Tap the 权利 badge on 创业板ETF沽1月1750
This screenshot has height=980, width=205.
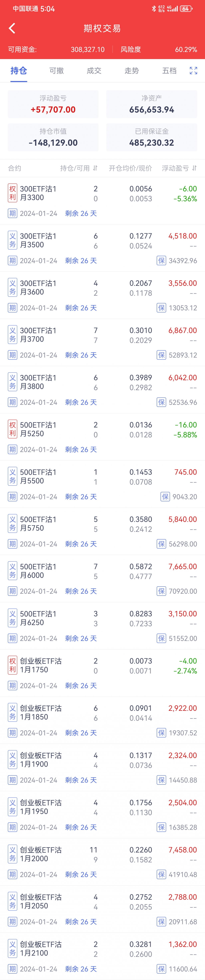click(13, 665)
